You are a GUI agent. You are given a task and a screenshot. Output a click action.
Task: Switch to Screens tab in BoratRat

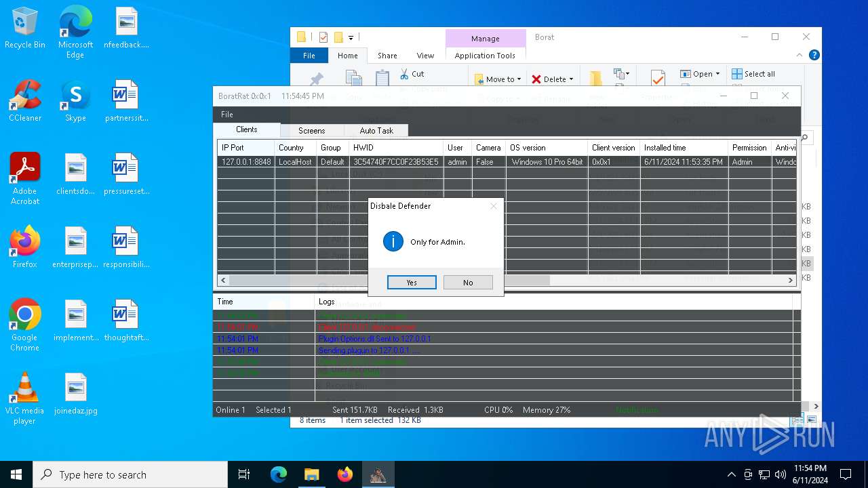(312, 131)
